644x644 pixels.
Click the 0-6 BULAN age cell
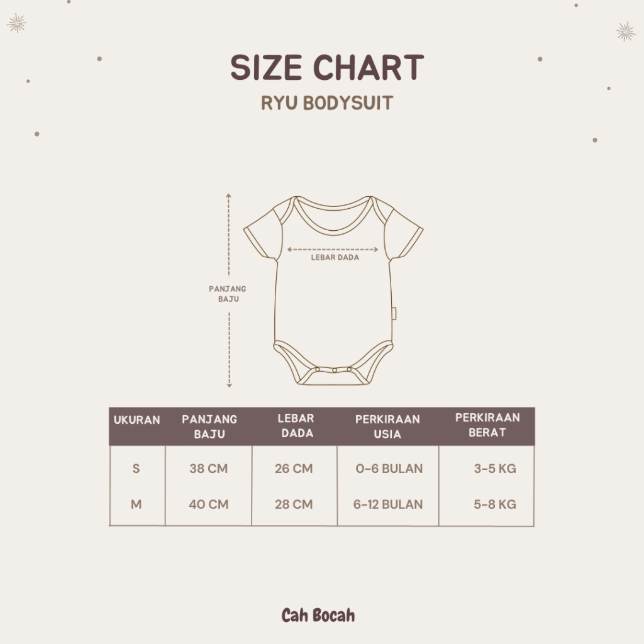click(387, 469)
